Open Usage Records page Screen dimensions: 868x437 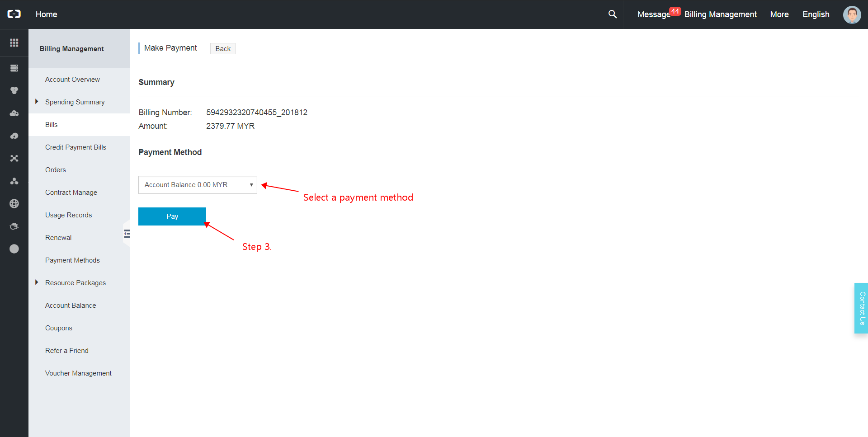click(68, 215)
